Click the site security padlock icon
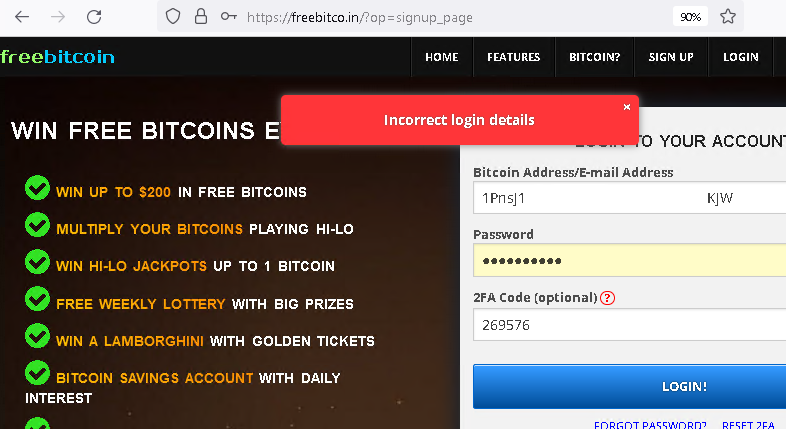This screenshot has height=429, width=786. (201, 17)
